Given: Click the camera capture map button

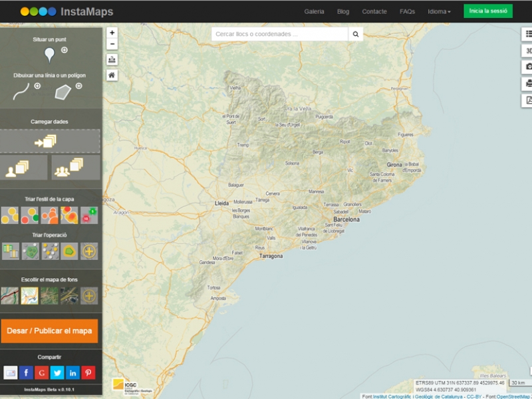Looking at the screenshot, I should point(527,66).
